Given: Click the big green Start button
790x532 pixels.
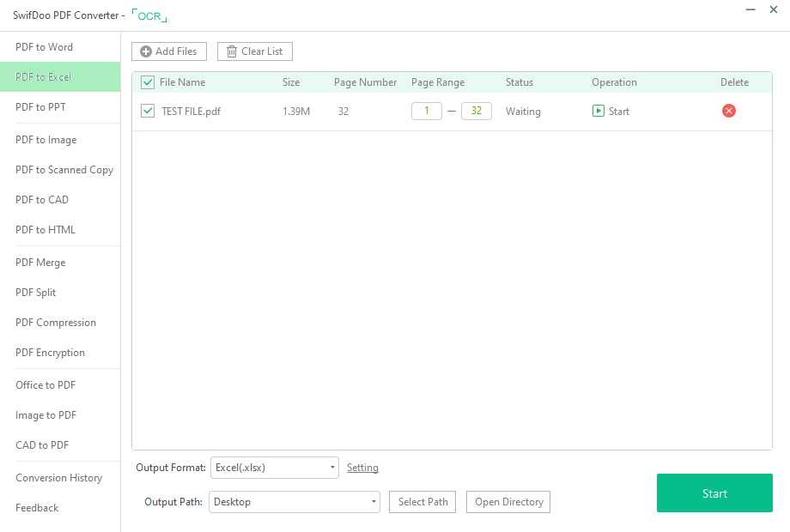Looking at the screenshot, I should (714, 493).
